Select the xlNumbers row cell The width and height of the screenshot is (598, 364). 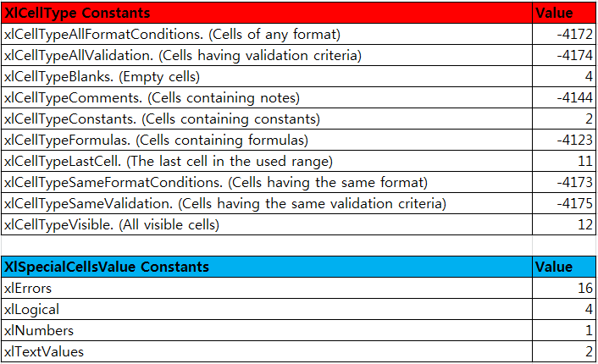click(267, 330)
